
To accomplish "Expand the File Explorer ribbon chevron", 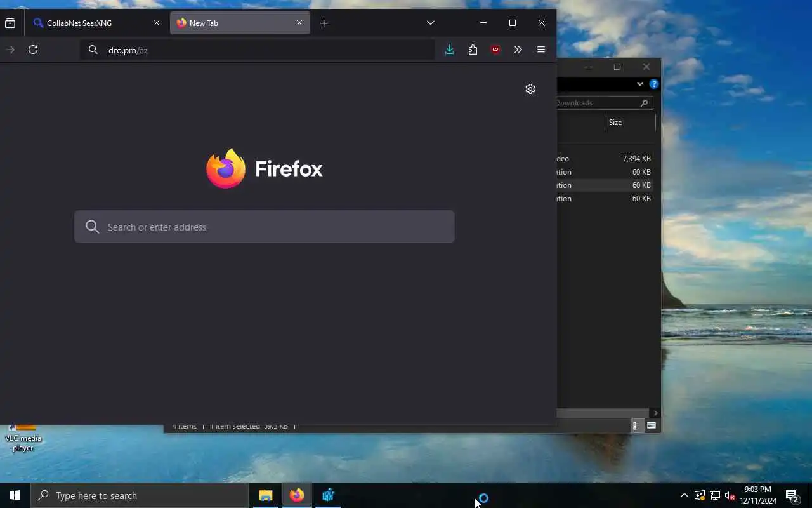I will [x=640, y=84].
